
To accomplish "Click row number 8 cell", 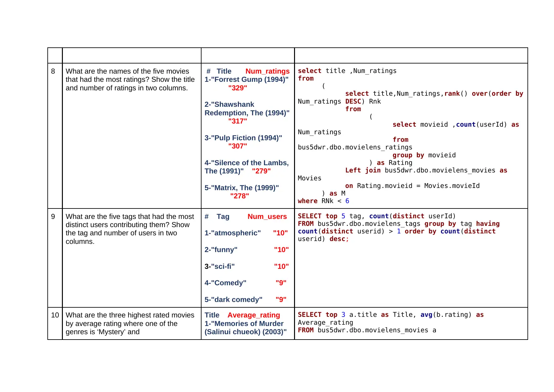I will pyautogui.click(x=55, y=136).
